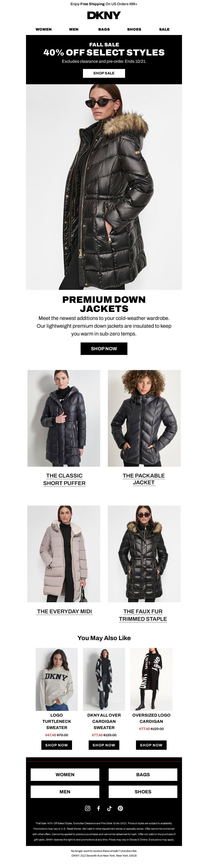
Task: Shop now for DKNY All Over Cardigan Sweater
Action: [104, 745]
